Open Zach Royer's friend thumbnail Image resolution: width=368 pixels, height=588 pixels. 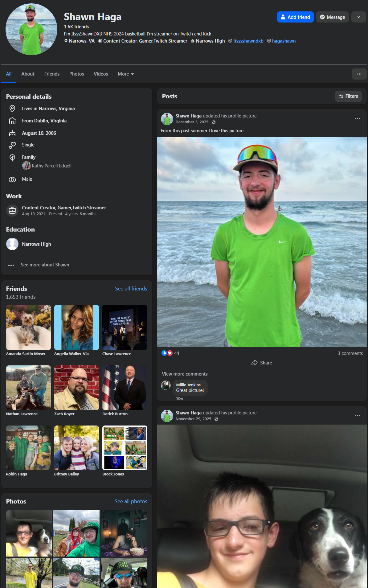click(76, 388)
